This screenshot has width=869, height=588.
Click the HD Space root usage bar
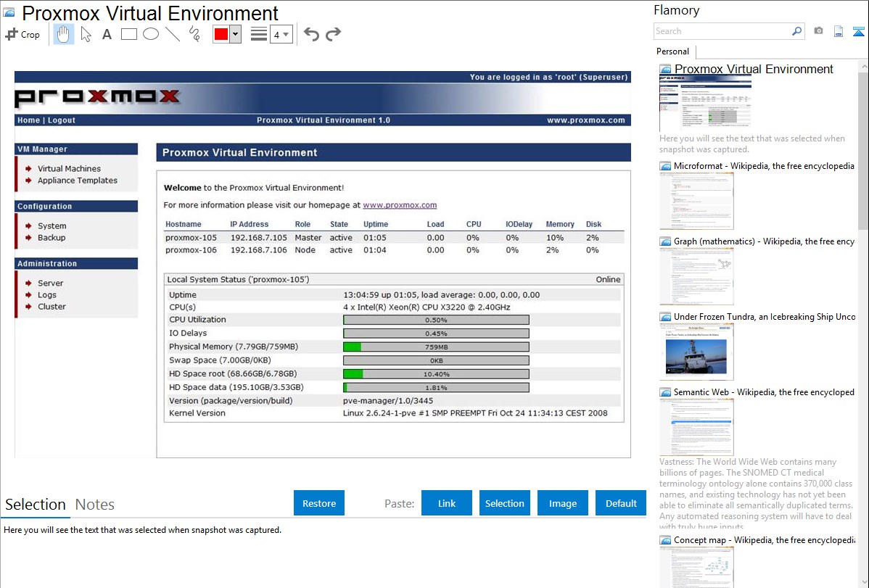(436, 374)
